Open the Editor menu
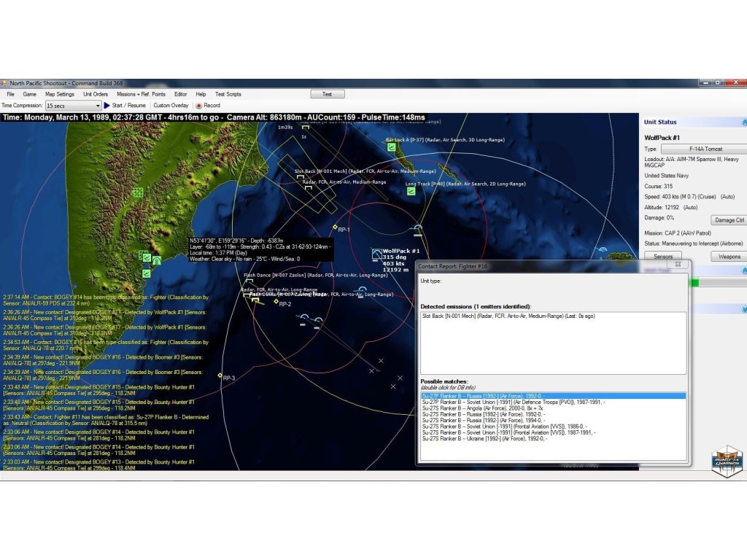The image size is (747, 560). click(181, 94)
